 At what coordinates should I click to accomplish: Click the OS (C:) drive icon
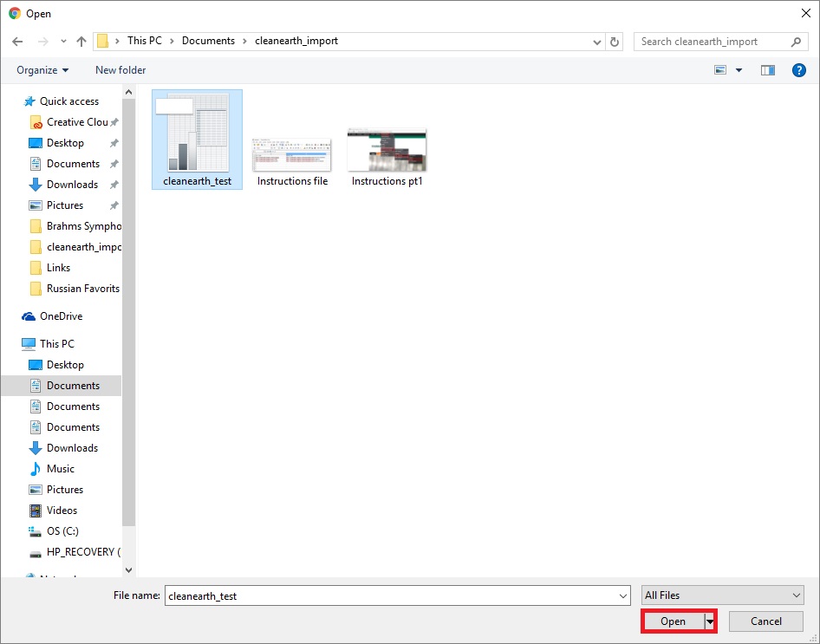pos(35,531)
